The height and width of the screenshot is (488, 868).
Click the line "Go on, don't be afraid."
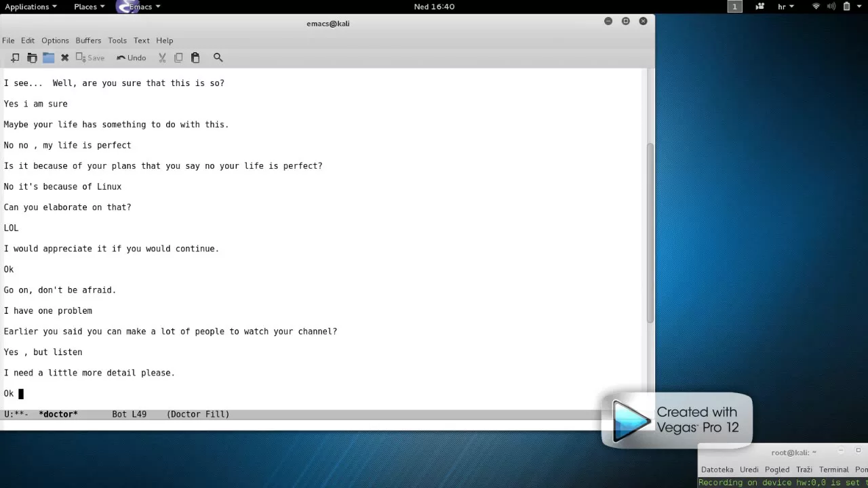pyautogui.click(x=60, y=290)
